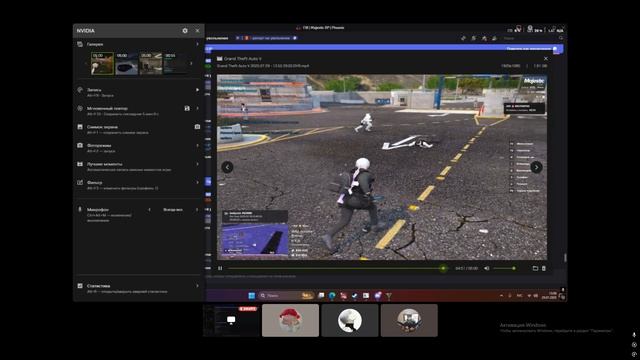This screenshot has height=360, width=640.
Task: Click the Лучшие моменты icon
Action: (x=80, y=164)
